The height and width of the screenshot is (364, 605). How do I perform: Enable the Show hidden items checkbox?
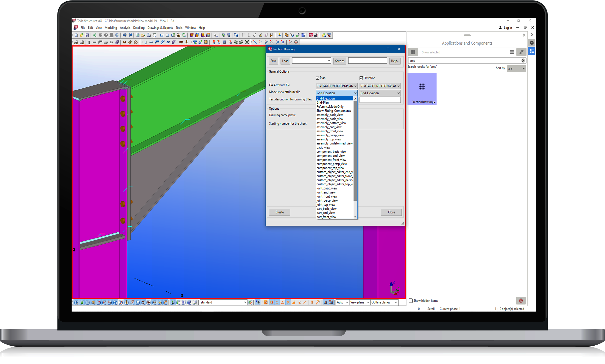coord(411,301)
